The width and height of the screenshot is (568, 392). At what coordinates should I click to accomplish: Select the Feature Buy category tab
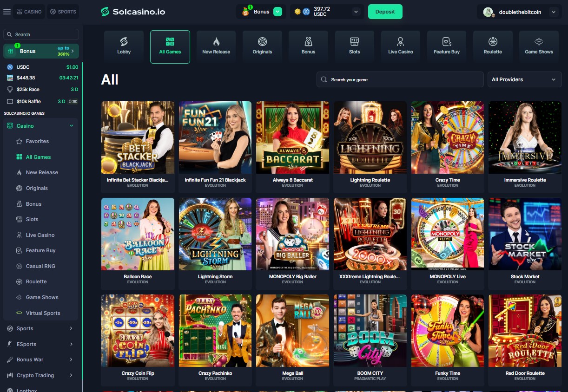point(447,46)
